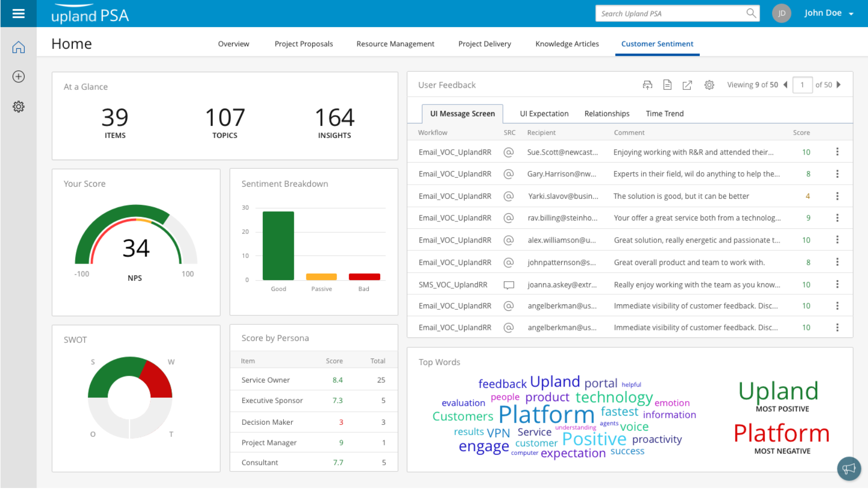
Task: Click email source icon for rav.billing row
Action: (x=509, y=218)
